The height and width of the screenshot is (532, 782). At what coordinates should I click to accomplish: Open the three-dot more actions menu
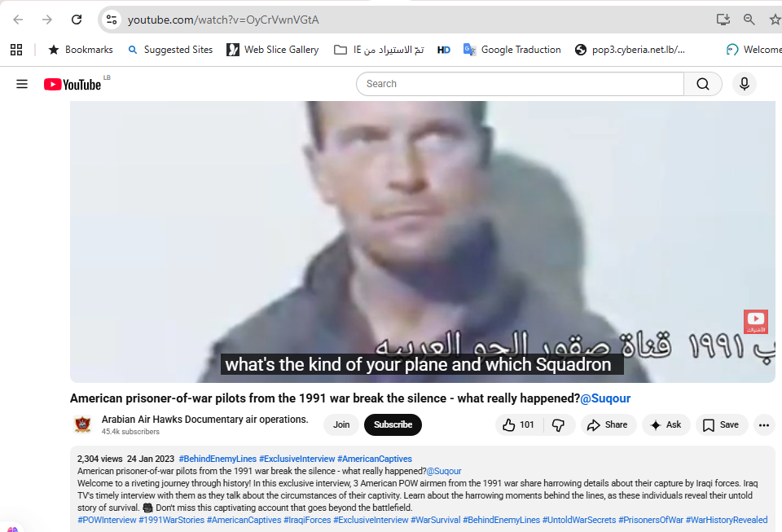pos(763,424)
